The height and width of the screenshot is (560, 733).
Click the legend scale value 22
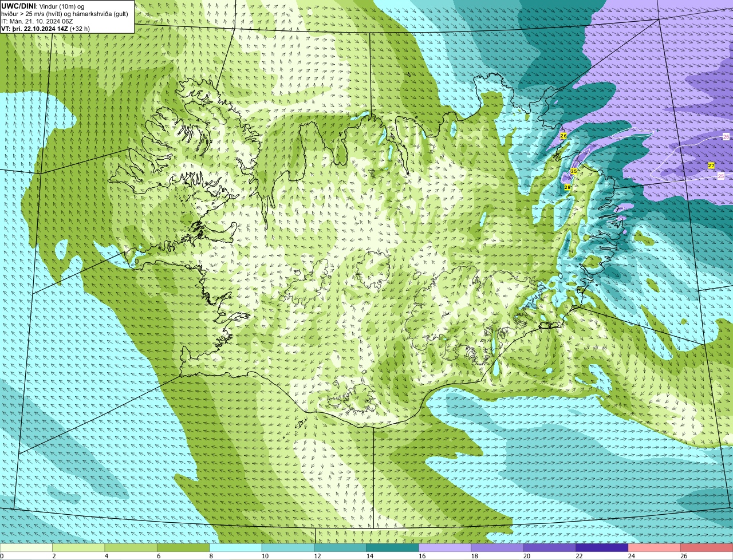point(580,556)
